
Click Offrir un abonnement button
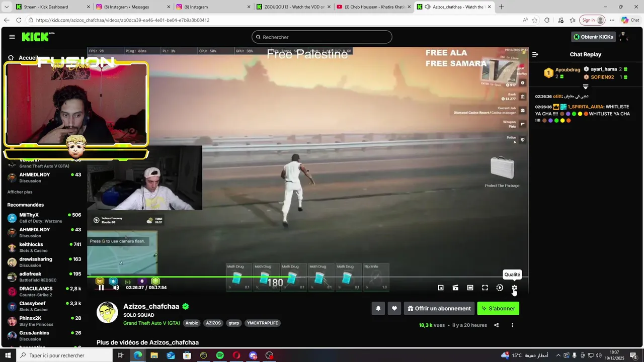pos(439,308)
